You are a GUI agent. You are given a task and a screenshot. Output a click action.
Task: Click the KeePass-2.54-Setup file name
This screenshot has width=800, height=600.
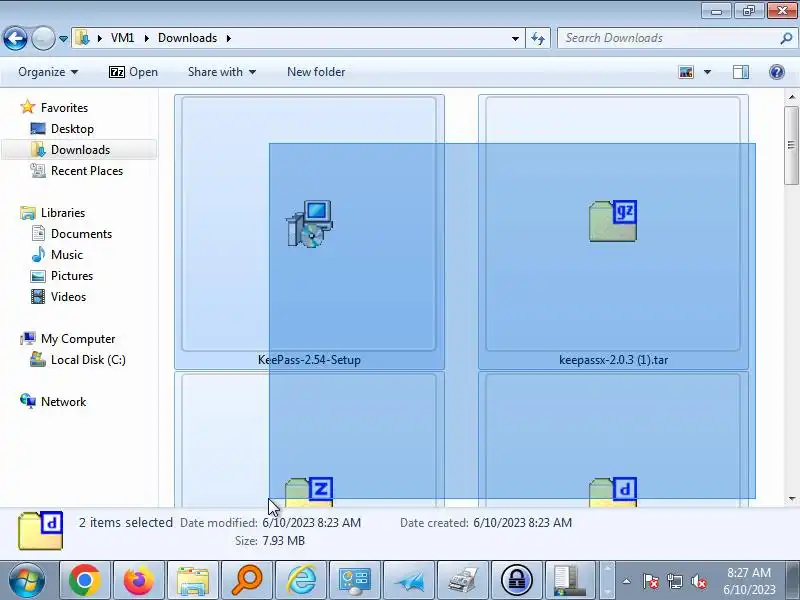coord(309,360)
